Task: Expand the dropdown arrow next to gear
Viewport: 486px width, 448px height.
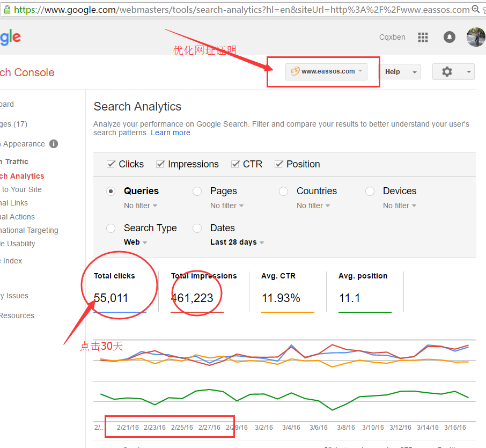Action: coord(469,72)
